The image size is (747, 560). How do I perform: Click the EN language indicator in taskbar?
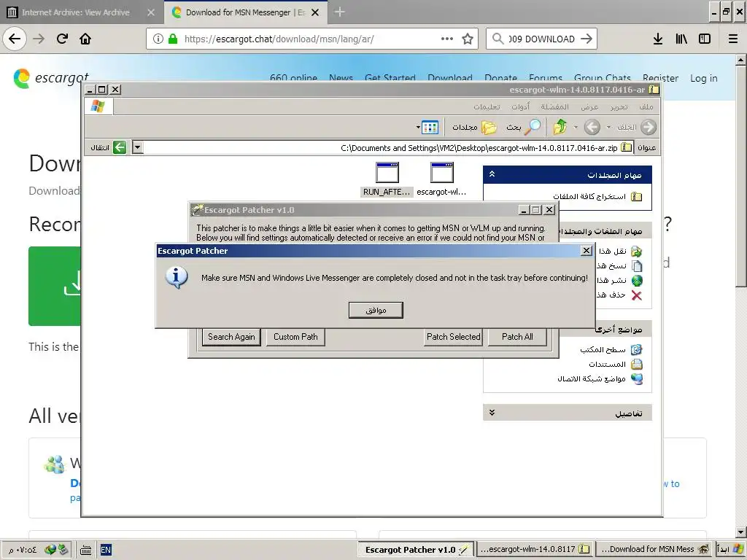pos(105,550)
